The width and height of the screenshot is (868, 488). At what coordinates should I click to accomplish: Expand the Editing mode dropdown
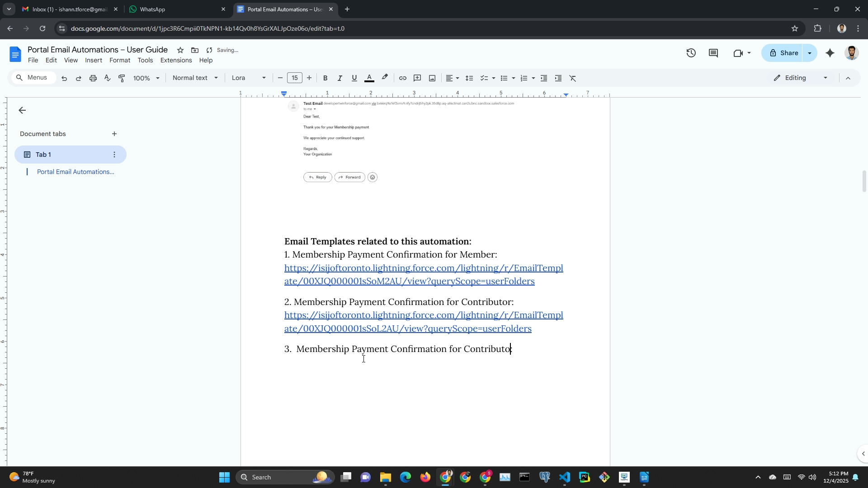point(801,78)
